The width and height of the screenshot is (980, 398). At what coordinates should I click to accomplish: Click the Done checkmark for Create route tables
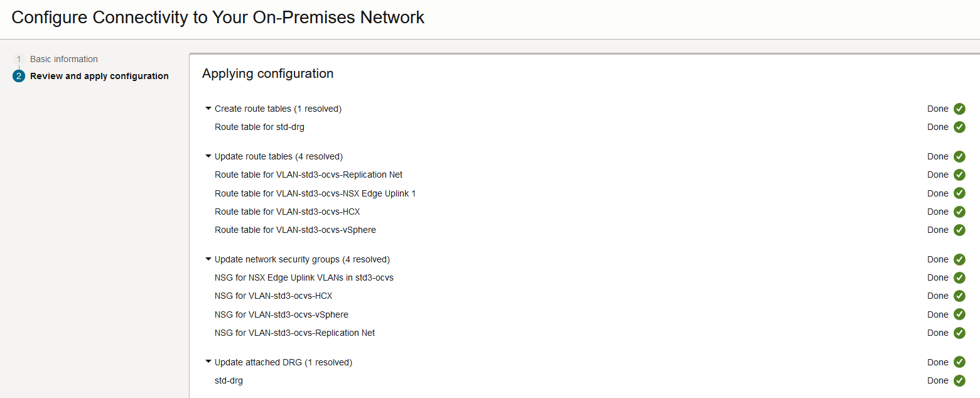coord(959,109)
